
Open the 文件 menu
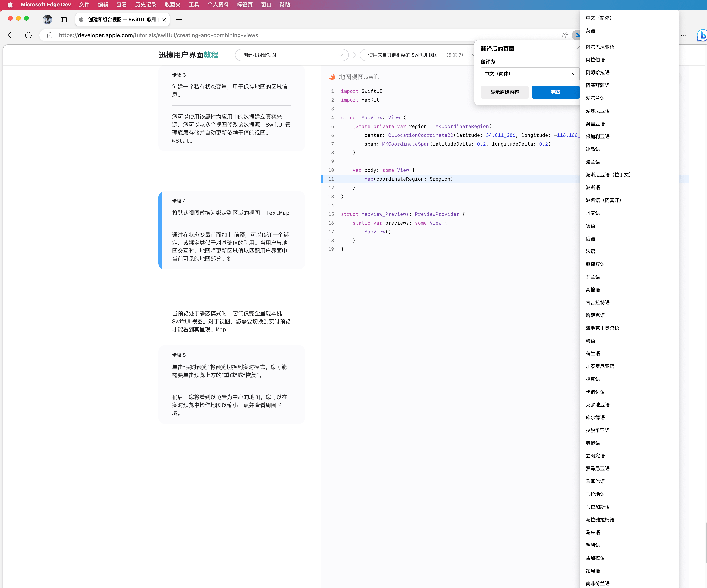click(x=84, y=5)
